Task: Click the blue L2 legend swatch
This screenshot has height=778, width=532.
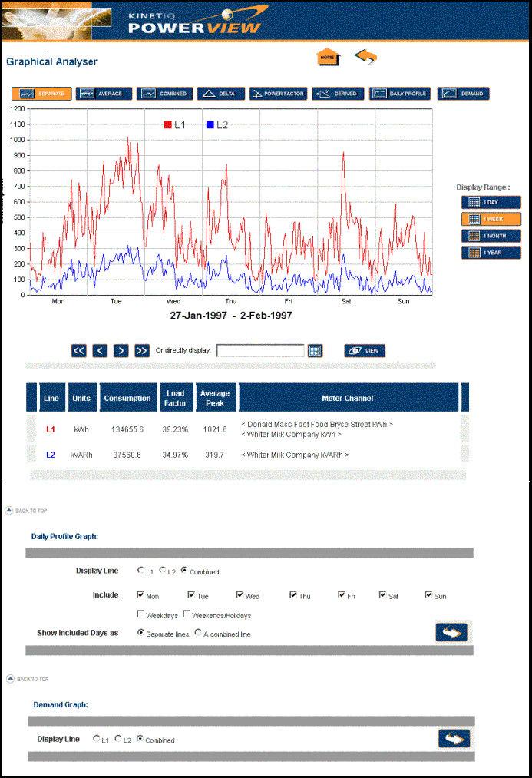Action: pos(210,124)
